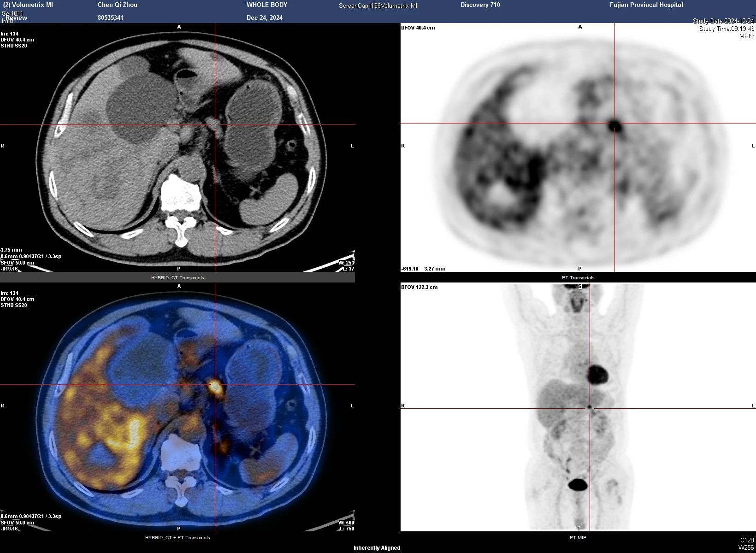Click the WHOLE BODY study description

click(266, 5)
